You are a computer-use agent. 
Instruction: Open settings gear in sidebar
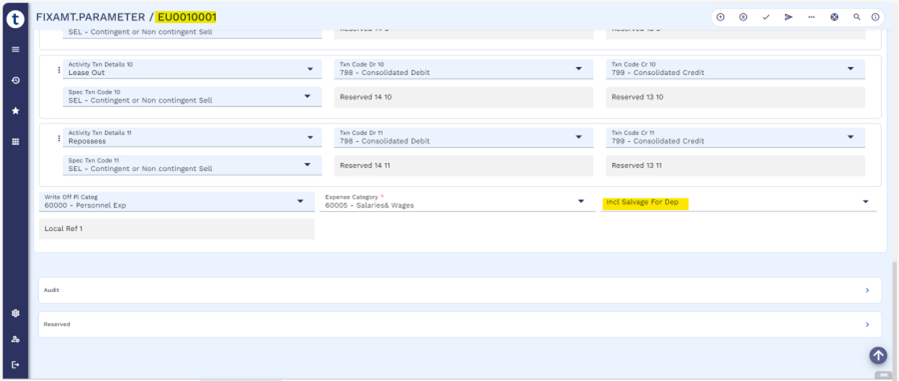[x=15, y=313]
